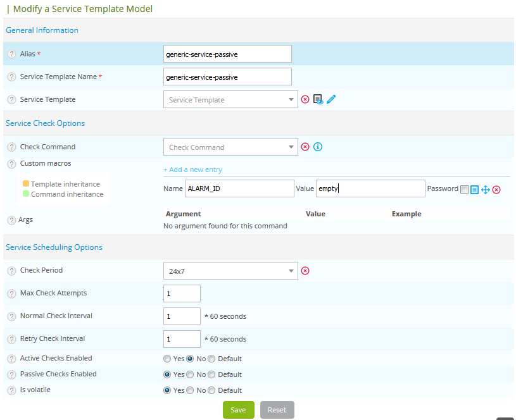Edit the service template with pencil icon
The image size is (516, 420).
pyautogui.click(x=331, y=99)
